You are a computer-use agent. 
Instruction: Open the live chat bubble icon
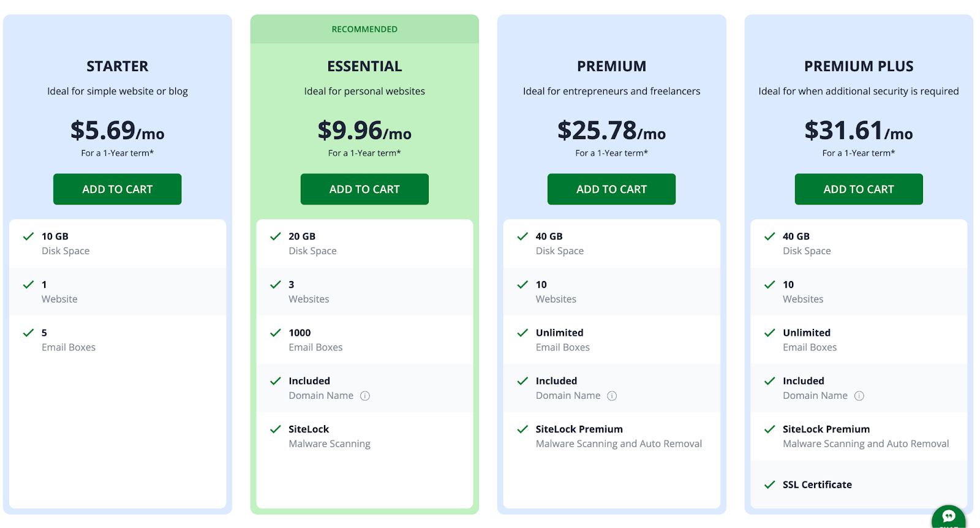pyautogui.click(x=949, y=516)
